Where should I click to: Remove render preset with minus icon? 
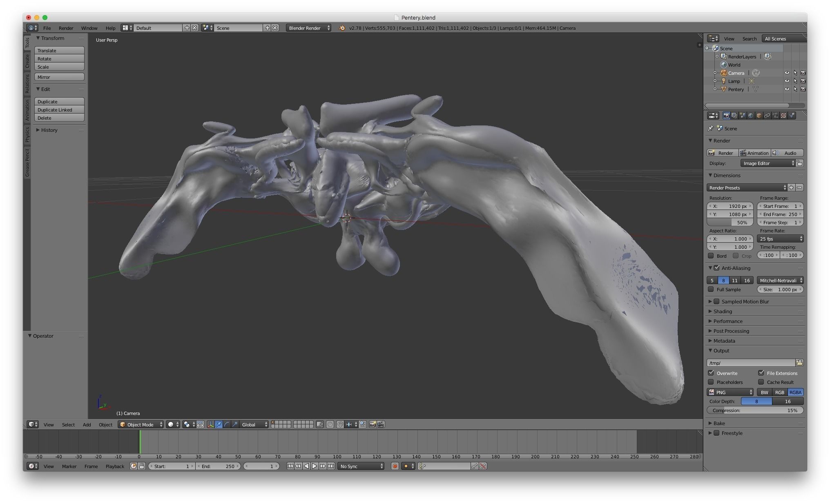point(799,187)
